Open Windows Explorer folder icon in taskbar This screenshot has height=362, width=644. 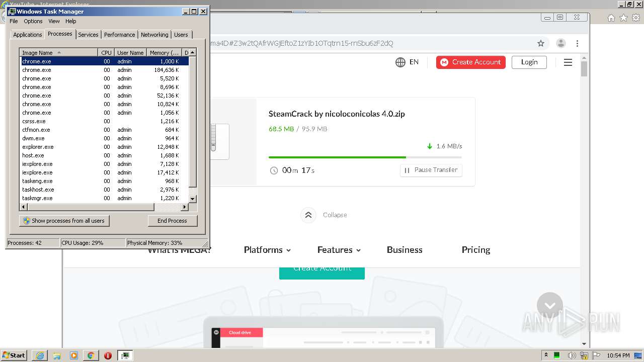click(57, 355)
